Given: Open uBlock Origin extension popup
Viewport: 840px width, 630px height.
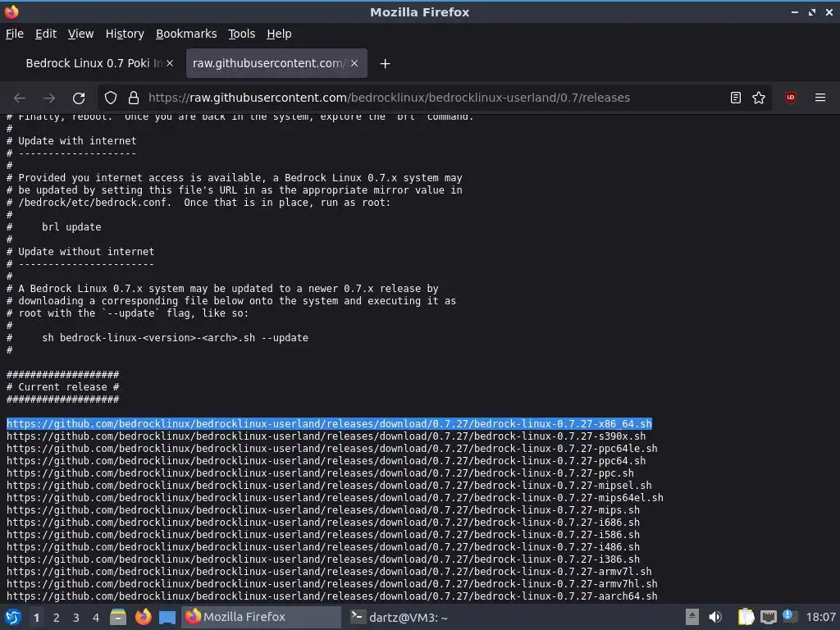Looking at the screenshot, I should pyautogui.click(x=791, y=98).
